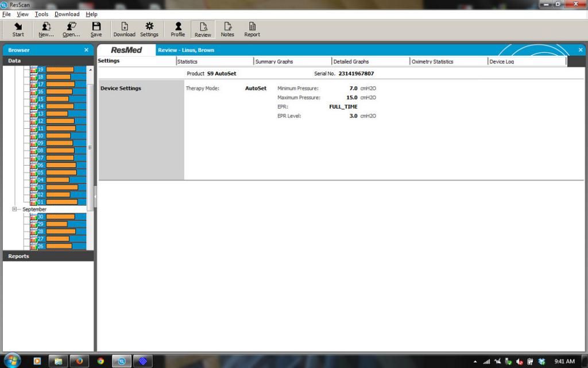Select September day 26 entry
Image resolution: width=588 pixels, height=368 pixels.
58,246
